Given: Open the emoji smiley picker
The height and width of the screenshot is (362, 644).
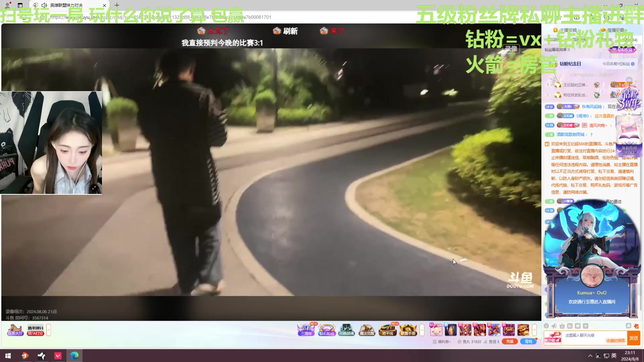Looking at the screenshot, I should (546, 326).
